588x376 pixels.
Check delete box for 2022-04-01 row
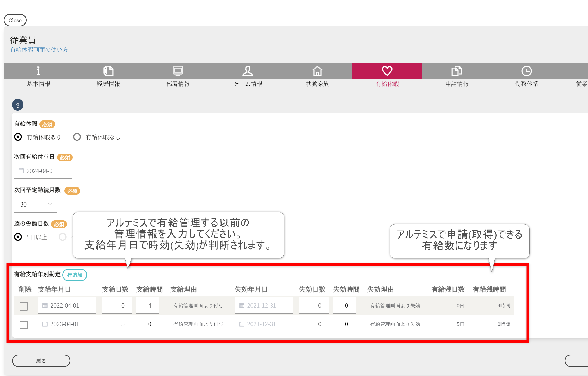[x=24, y=306]
